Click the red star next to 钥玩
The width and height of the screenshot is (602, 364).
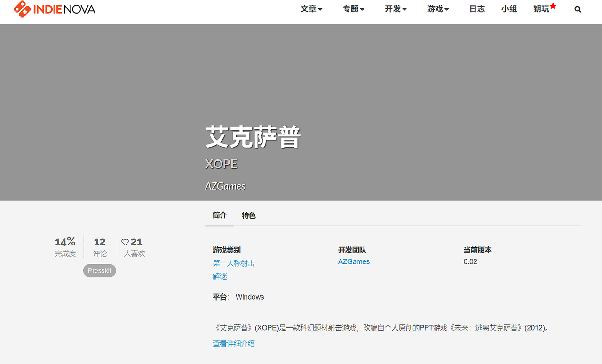[553, 6]
